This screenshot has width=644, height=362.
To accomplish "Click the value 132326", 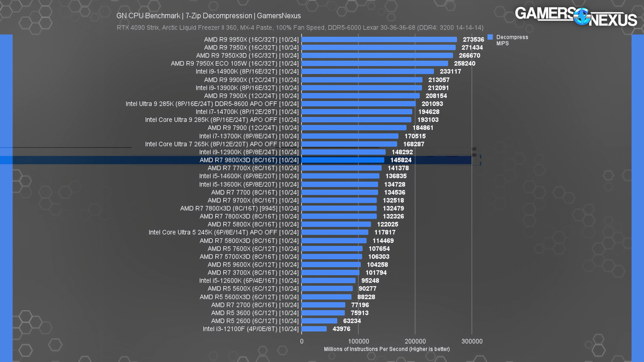I will click(x=393, y=217).
